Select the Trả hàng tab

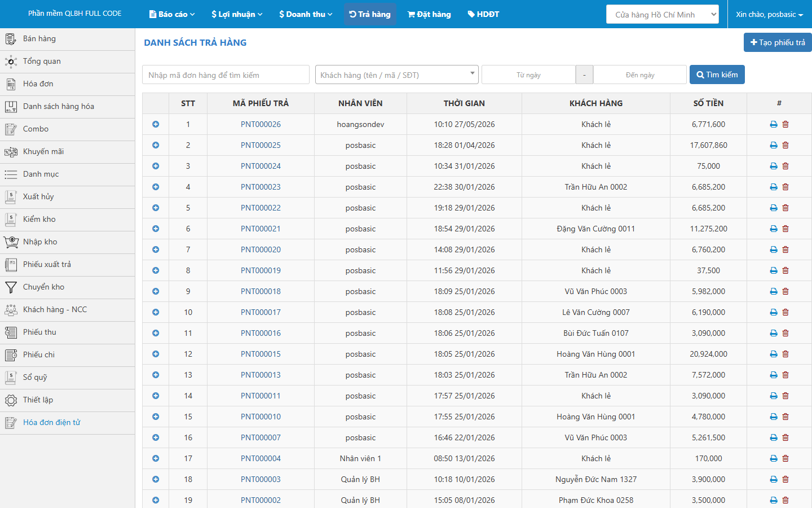point(370,14)
